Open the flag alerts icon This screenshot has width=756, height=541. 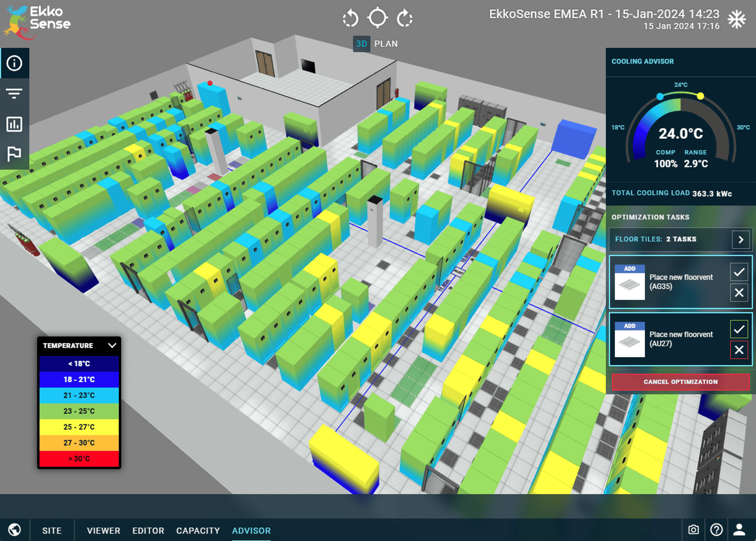14,154
